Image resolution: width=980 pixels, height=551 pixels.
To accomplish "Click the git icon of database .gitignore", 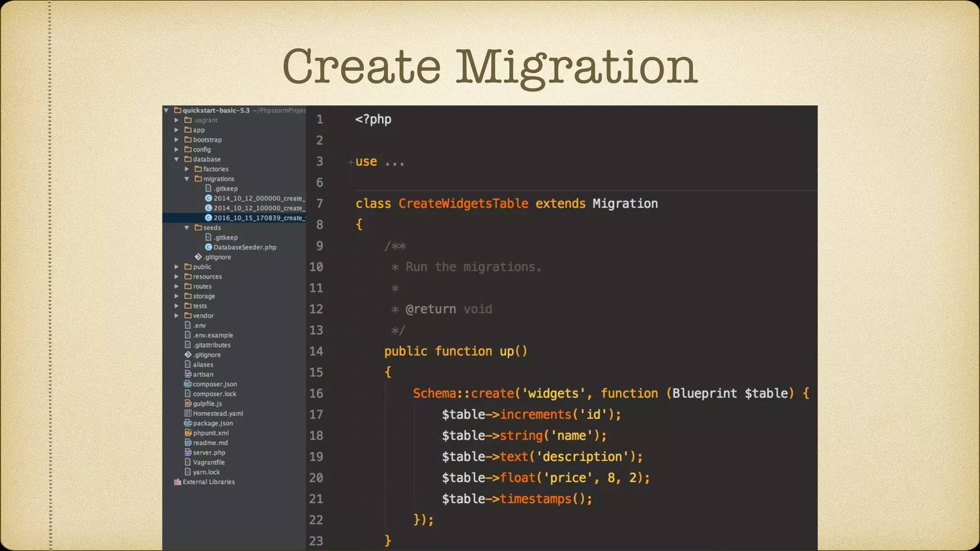I will [198, 257].
